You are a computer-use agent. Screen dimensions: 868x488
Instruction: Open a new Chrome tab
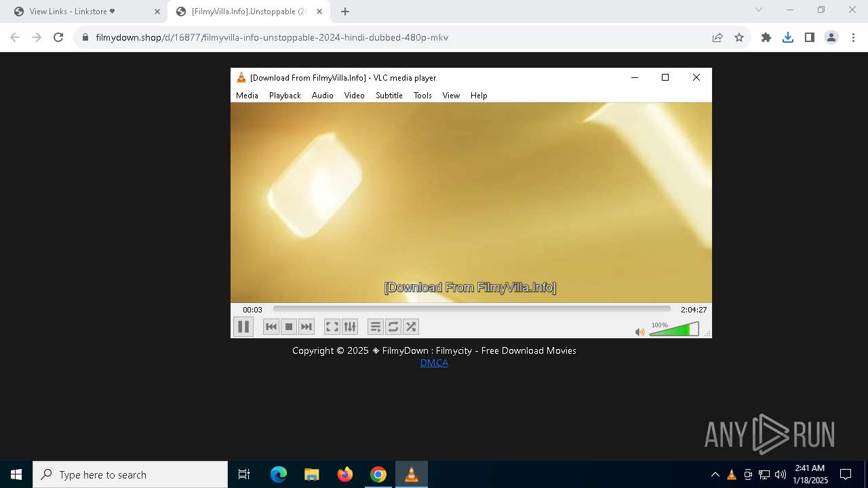[x=345, y=12]
